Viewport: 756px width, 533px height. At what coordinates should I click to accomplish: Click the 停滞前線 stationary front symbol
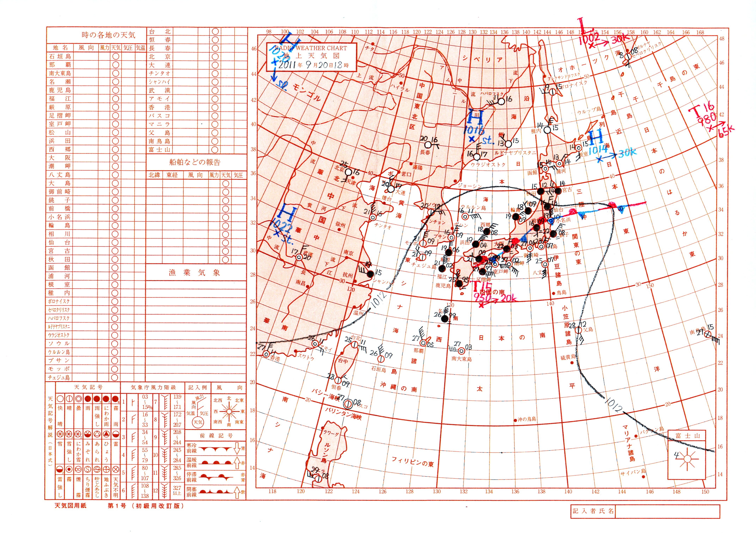pos(216,477)
